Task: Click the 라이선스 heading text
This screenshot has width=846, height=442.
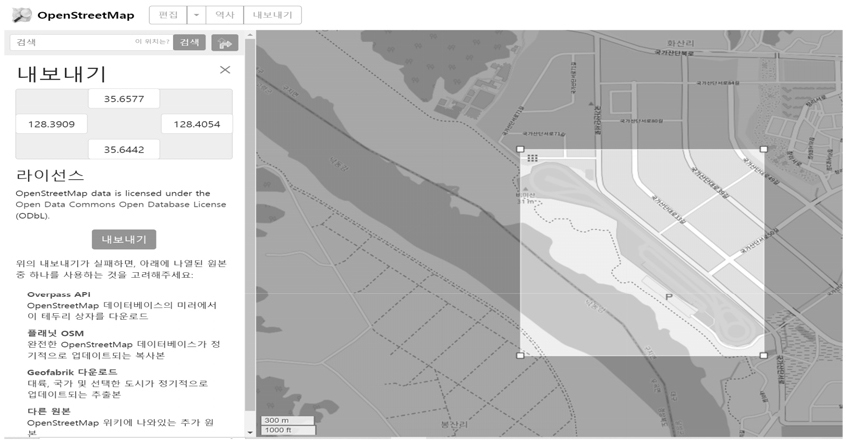Action: coord(50,175)
